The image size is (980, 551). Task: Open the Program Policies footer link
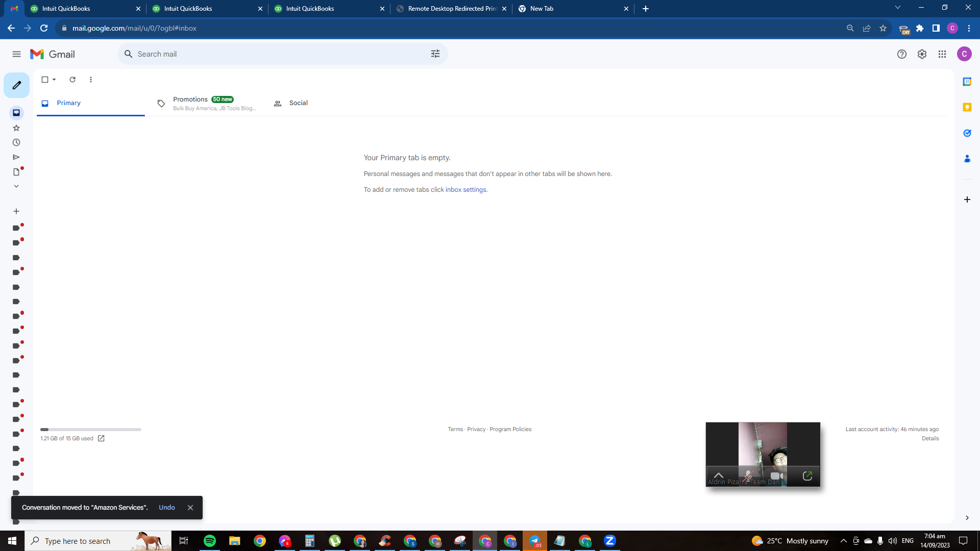coord(510,430)
